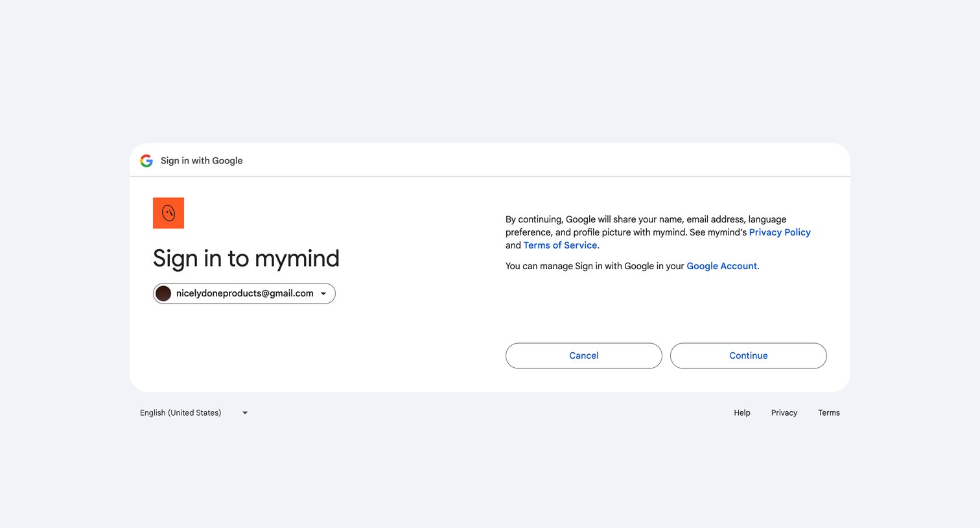Click the Google G logo
980x528 pixels.
pos(146,161)
